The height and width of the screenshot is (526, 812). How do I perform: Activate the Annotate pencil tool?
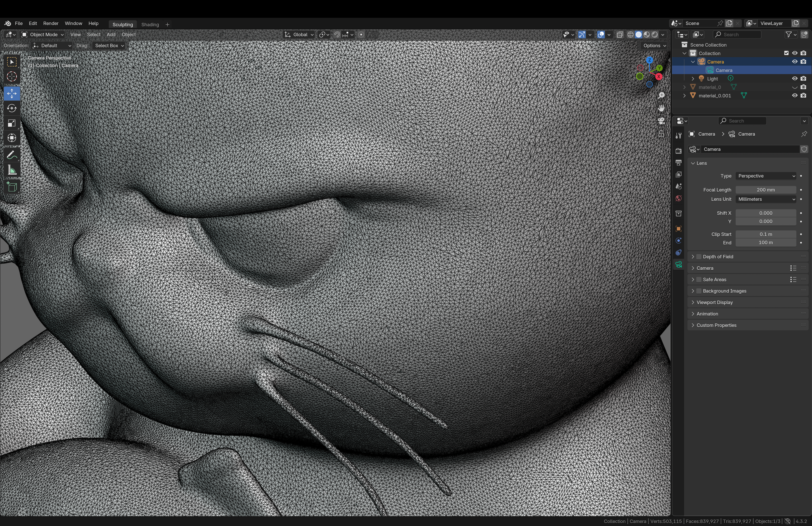coord(12,155)
